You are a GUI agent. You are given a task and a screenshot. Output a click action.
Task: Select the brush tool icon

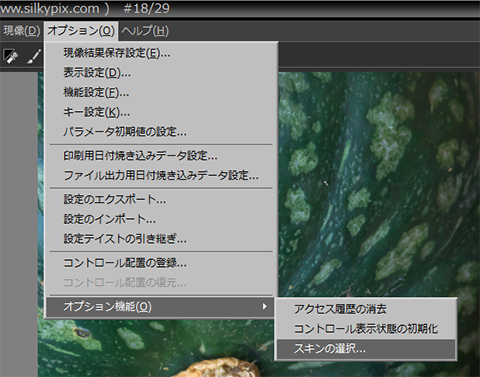34,56
